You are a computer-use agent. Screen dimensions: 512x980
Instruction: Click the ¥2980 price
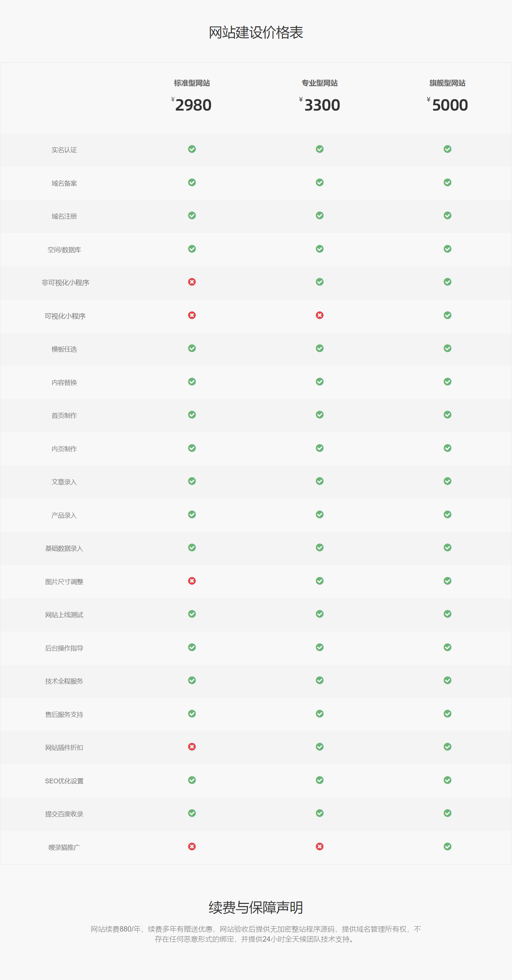(192, 104)
